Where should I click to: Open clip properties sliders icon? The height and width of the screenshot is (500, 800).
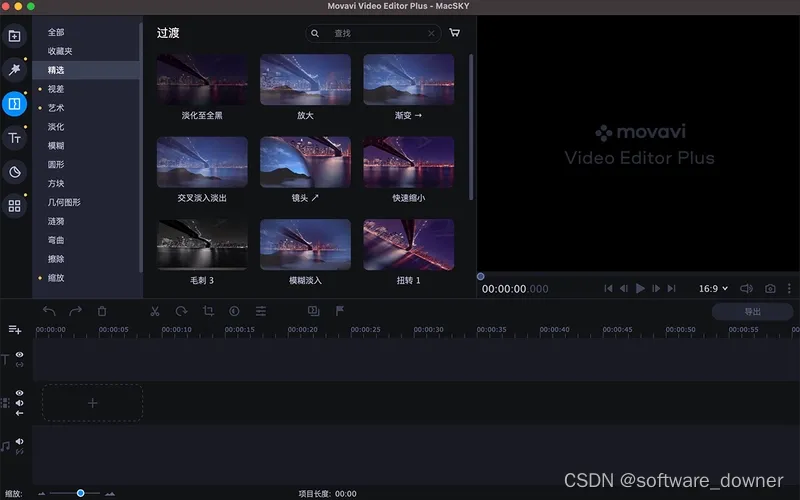coord(261,311)
